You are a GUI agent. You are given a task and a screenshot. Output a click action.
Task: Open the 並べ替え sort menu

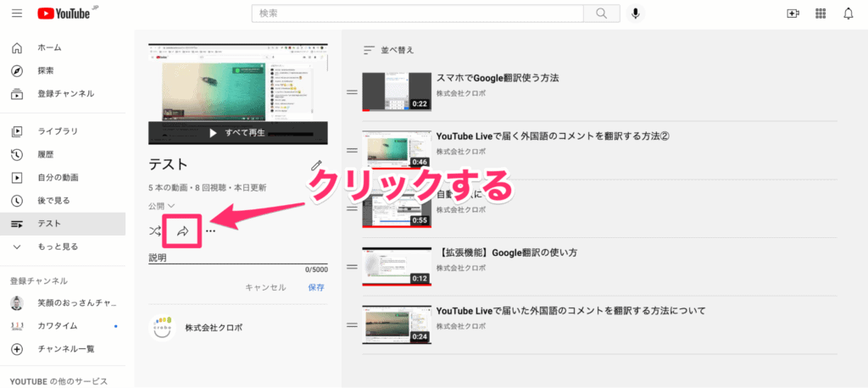388,50
